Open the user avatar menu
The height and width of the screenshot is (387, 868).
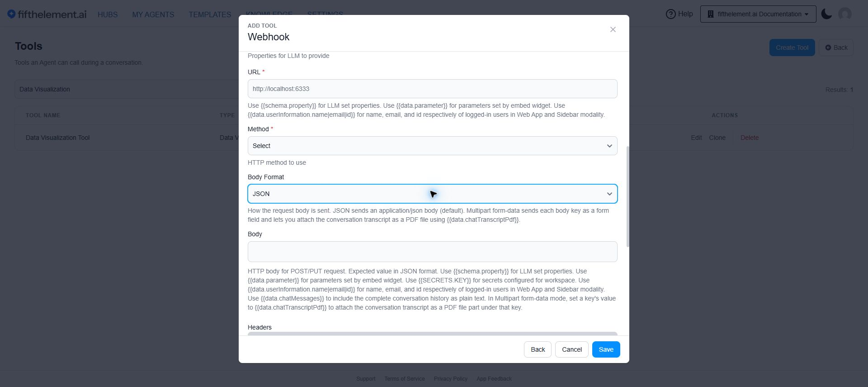click(844, 14)
